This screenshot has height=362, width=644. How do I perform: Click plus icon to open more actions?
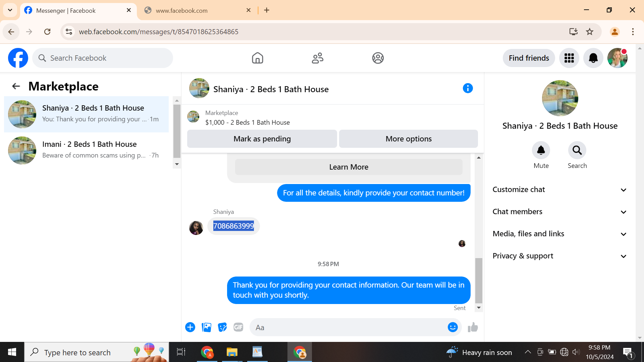(x=190, y=327)
